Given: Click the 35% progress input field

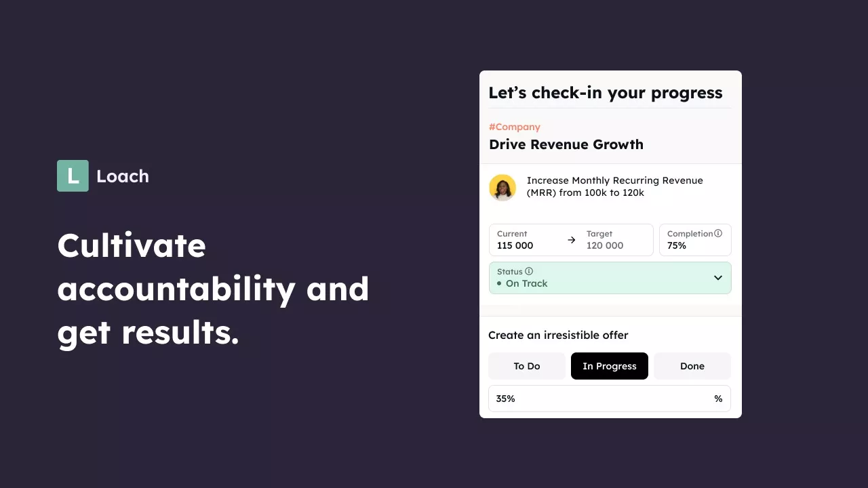Looking at the screenshot, I should [x=597, y=399].
